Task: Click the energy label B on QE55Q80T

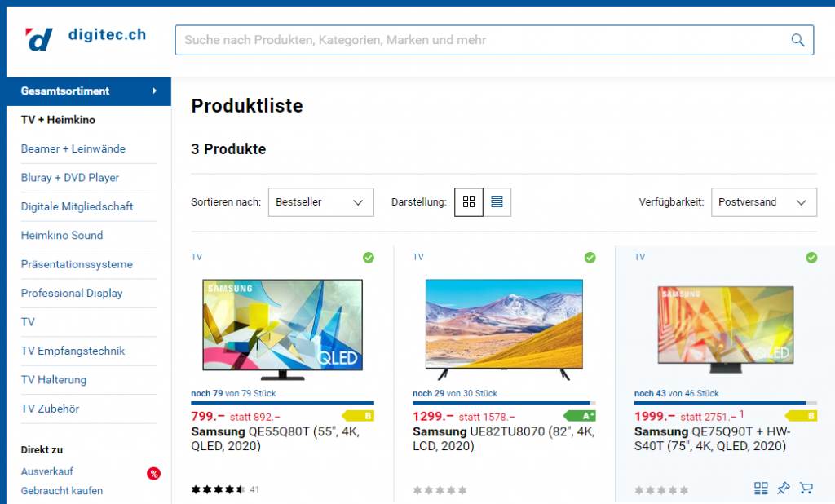Action: (364, 416)
